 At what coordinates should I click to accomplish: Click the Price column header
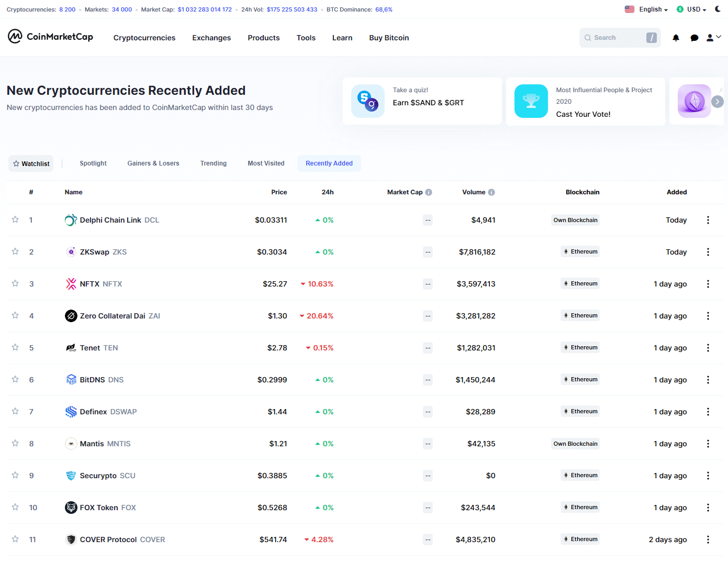279,192
